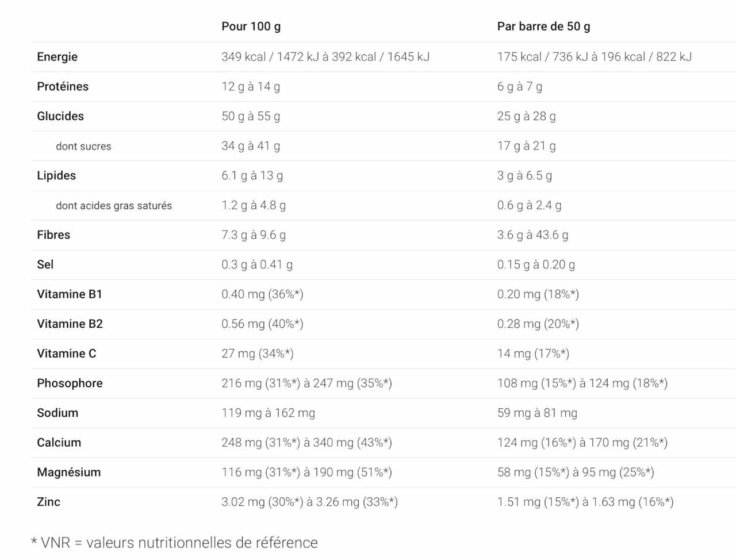Viewport: 736px width, 560px height.
Task: Click the Zinc row label
Action: (x=48, y=502)
